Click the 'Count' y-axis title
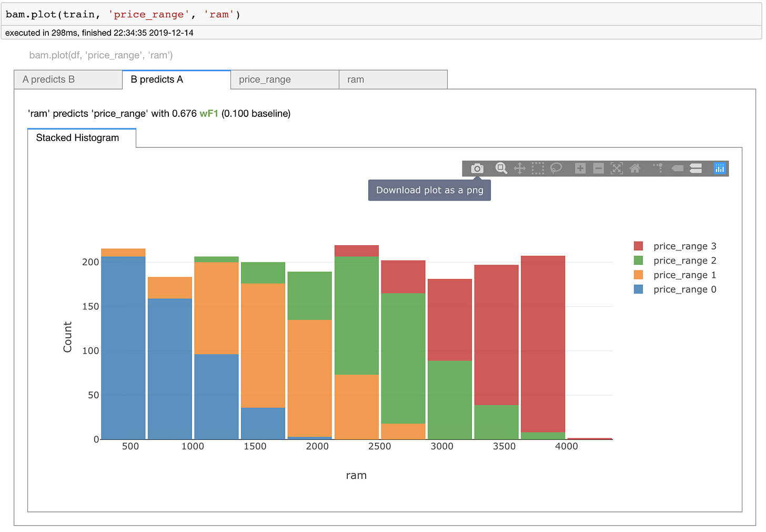766x532 pixels. click(67, 337)
